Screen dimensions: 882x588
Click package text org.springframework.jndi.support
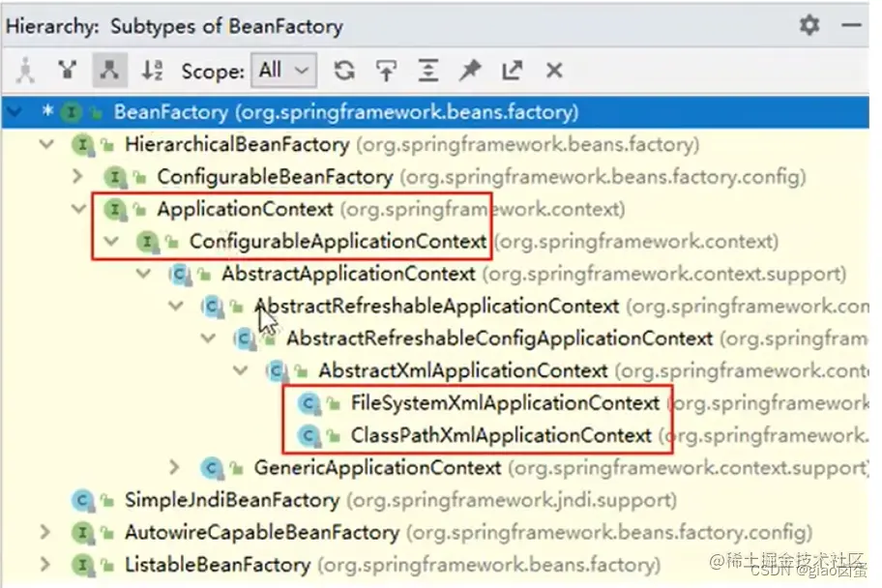pyautogui.click(x=512, y=500)
